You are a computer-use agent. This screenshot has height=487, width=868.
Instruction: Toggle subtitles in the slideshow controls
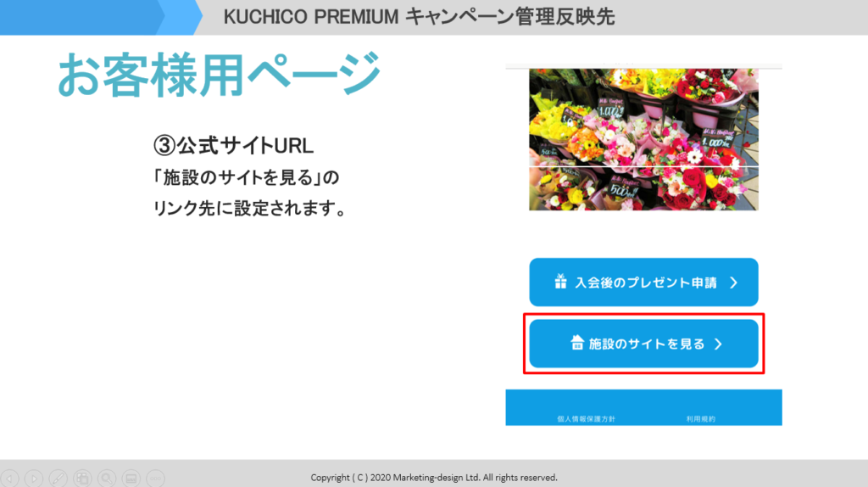[131, 479]
